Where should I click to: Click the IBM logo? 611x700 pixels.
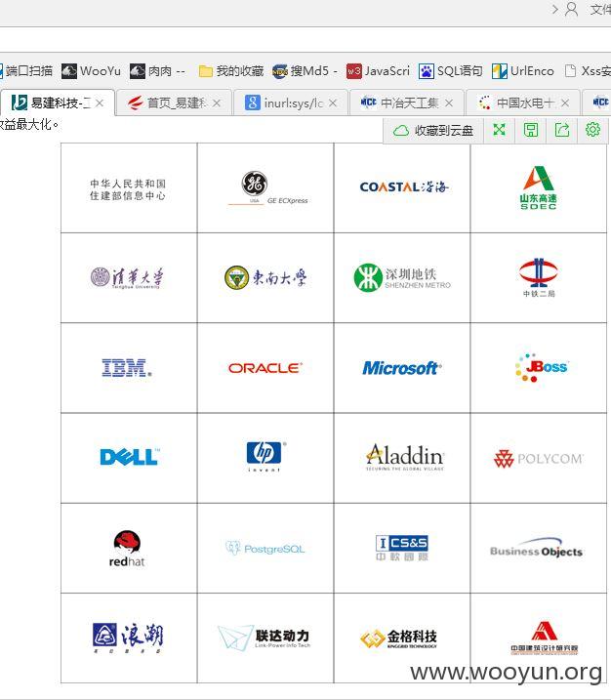coord(127,368)
